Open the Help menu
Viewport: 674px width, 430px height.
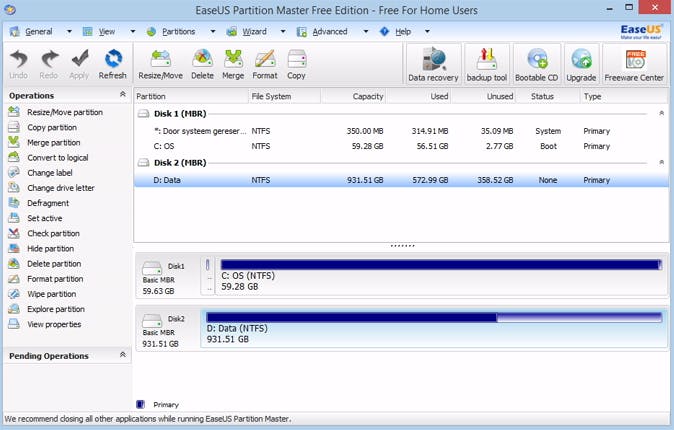click(403, 31)
